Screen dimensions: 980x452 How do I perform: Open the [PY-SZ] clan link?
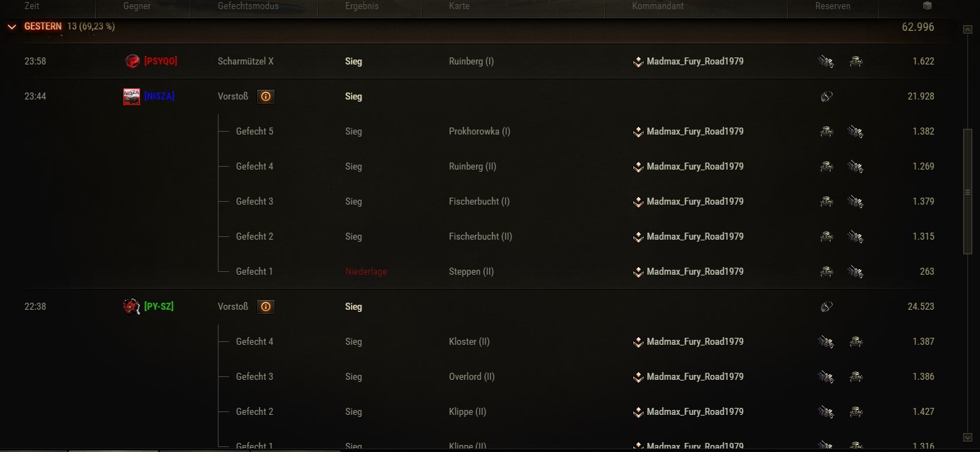click(159, 307)
